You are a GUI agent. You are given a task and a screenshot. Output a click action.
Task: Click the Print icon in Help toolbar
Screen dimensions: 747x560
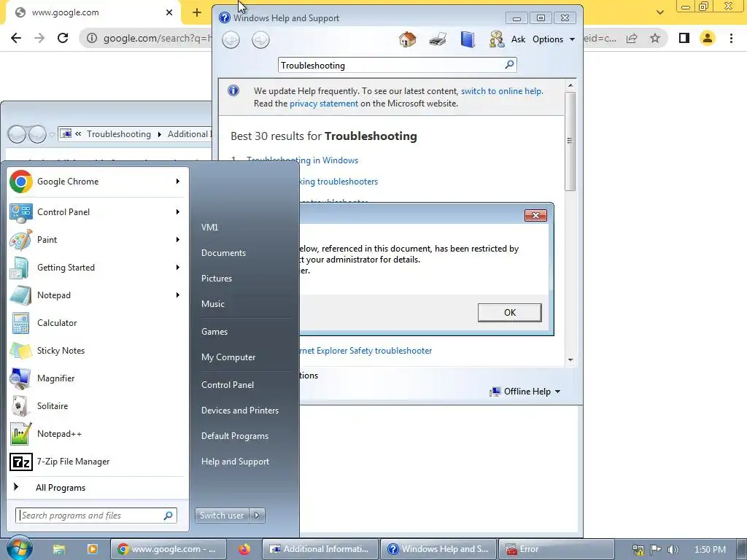pos(438,39)
